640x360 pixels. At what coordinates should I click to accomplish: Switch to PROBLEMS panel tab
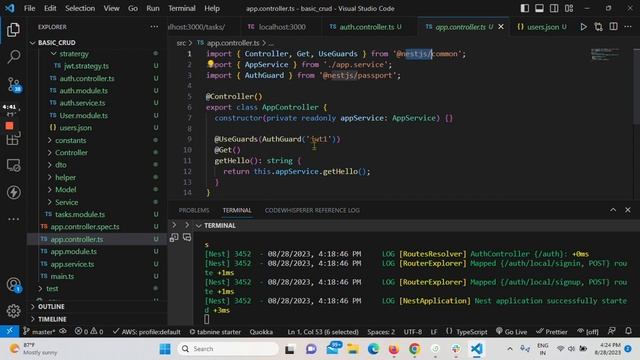(194, 210)
